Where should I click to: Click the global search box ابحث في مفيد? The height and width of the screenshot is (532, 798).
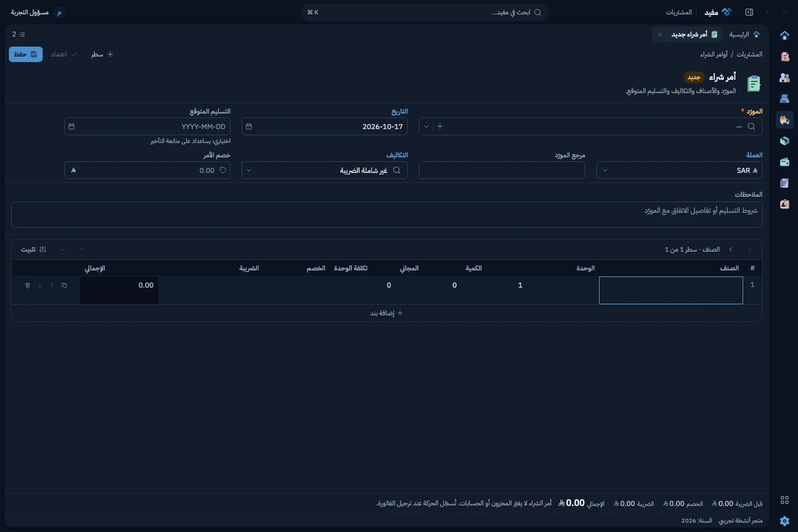click(424, 12)
